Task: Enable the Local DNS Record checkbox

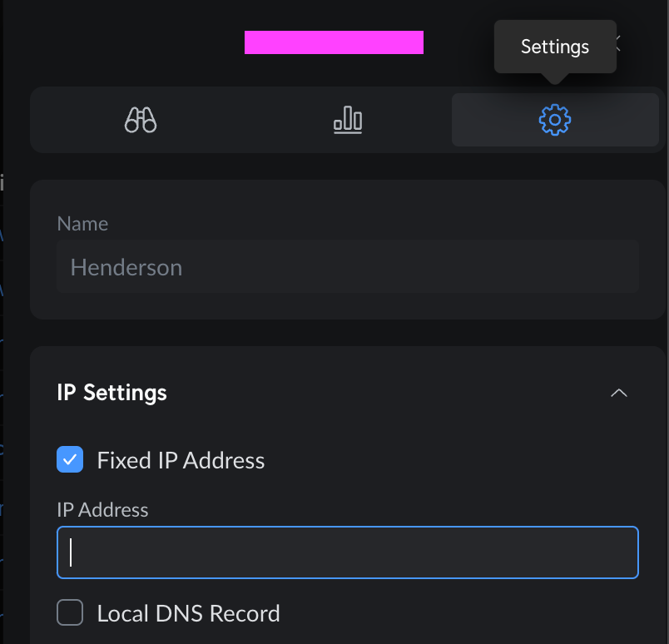Action: (70, 613)
